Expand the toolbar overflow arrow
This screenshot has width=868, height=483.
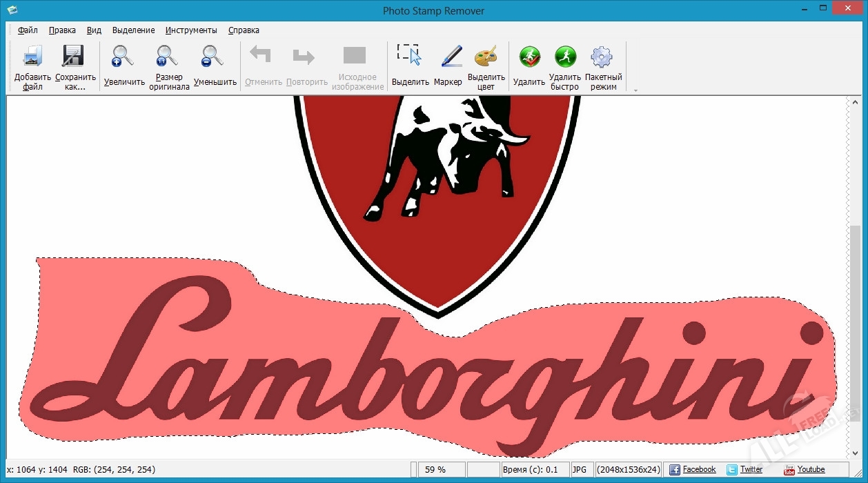click(x=635, y=90)
